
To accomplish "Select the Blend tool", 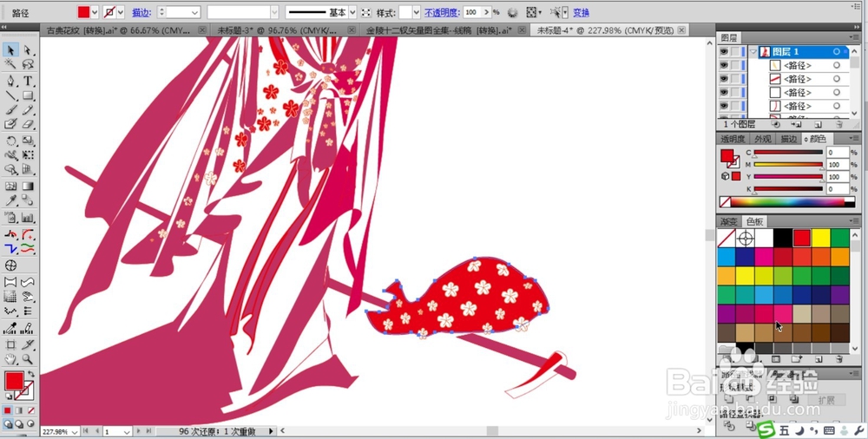I will [28, 201].
